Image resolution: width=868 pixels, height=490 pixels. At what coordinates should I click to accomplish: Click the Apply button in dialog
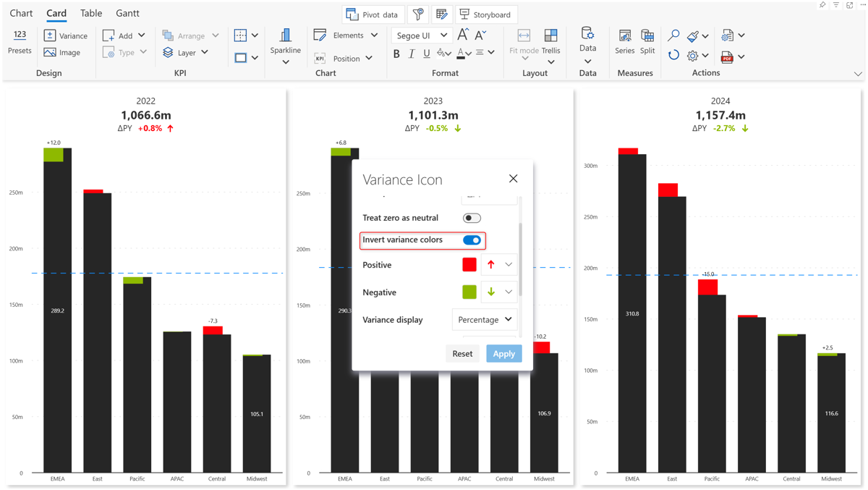click(503, 354)
